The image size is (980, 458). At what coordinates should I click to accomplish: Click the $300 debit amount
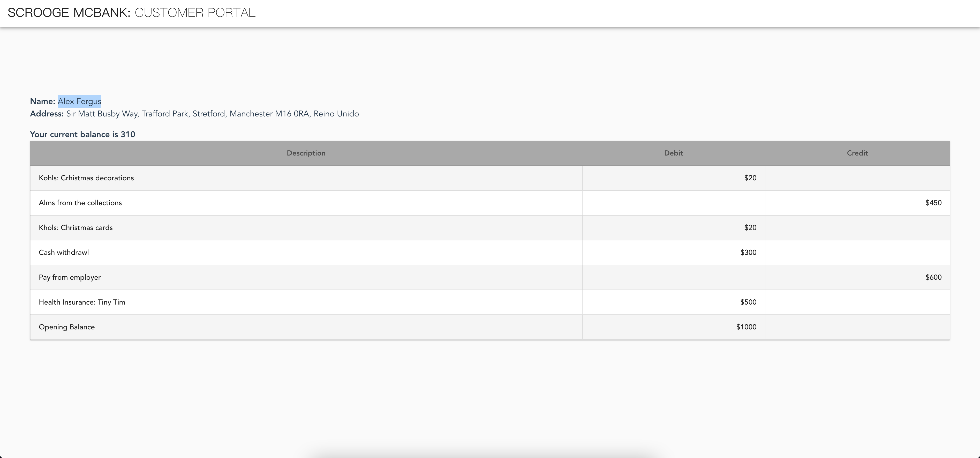click(748, 252)
